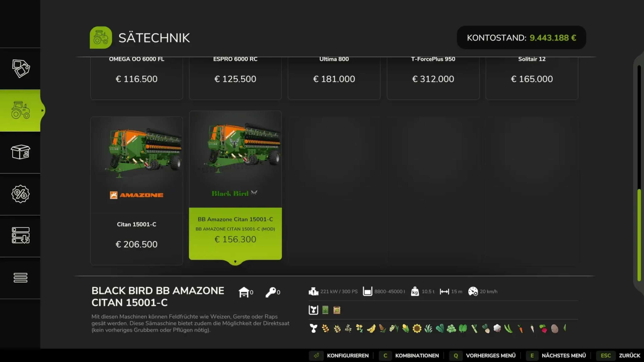Open the hamburger lines menu icon
The width and height of the screenshot is (644, 362).
(21, 277)
